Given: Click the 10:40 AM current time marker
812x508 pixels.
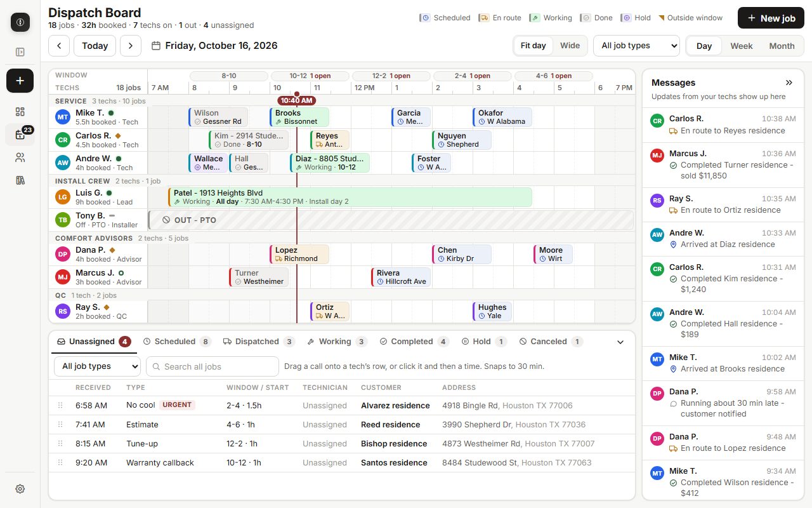Looking at the screenshot, I should [297, 100].
